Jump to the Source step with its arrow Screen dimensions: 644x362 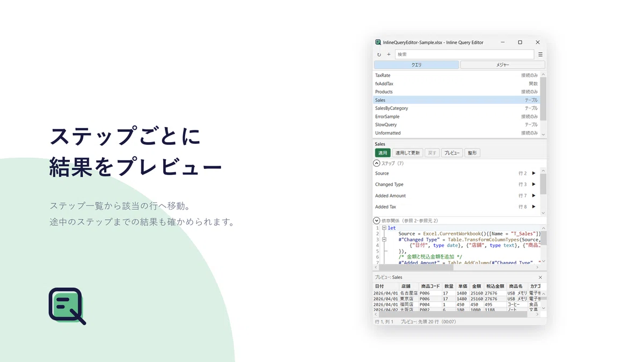(x=533, y=173)
